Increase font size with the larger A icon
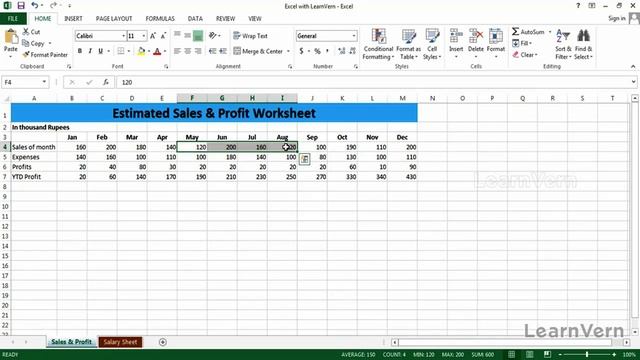Viewport: 640px width, 360px height. [x=153, y=36]
